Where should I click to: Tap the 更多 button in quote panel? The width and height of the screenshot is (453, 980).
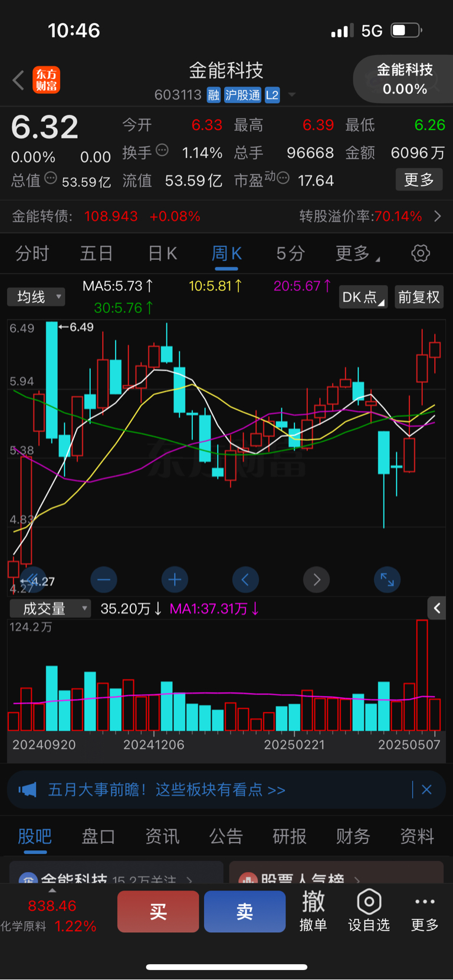pos(419,180)
